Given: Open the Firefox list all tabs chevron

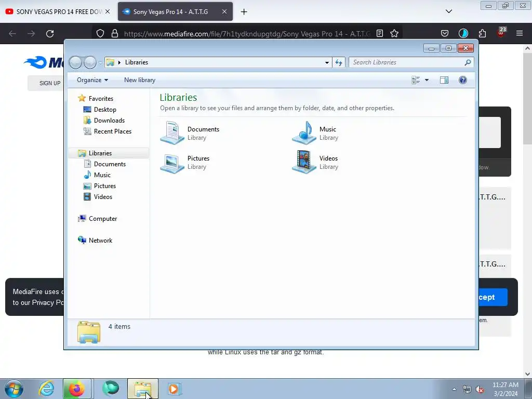Looking at the screenshot, I should click(449, 11).
